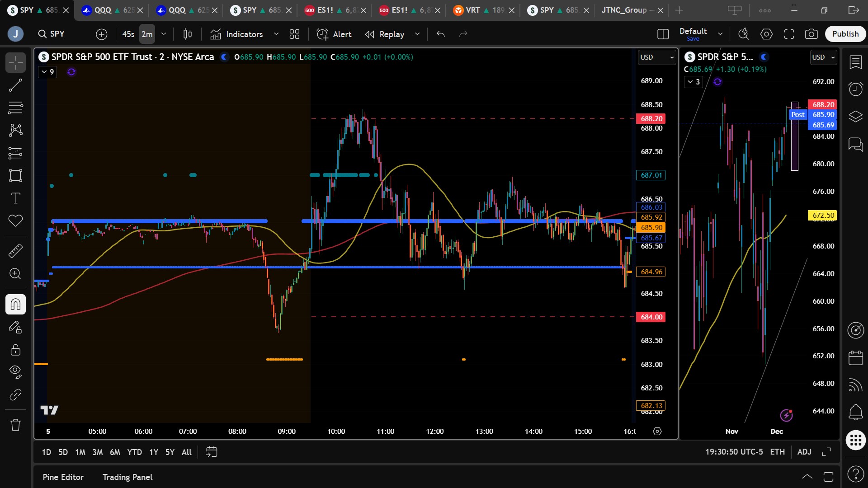The image size is (868, 488).
Task: Click the trash can remove objects icon
Action: coord(15,425)
